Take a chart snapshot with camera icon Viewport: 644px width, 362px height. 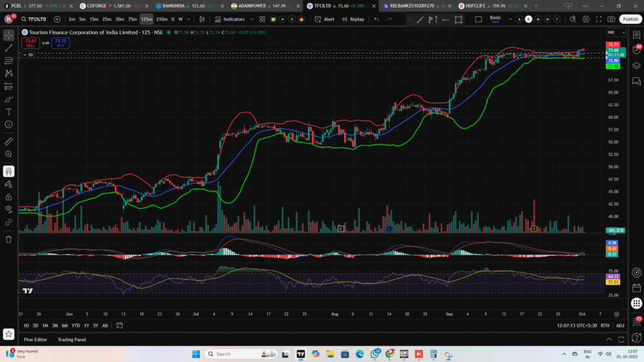tap(611, 19)
